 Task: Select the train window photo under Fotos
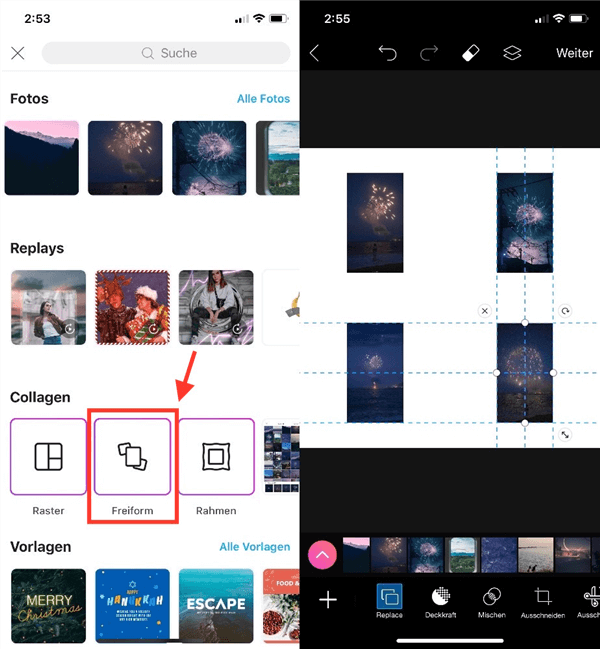pos(278,158)
